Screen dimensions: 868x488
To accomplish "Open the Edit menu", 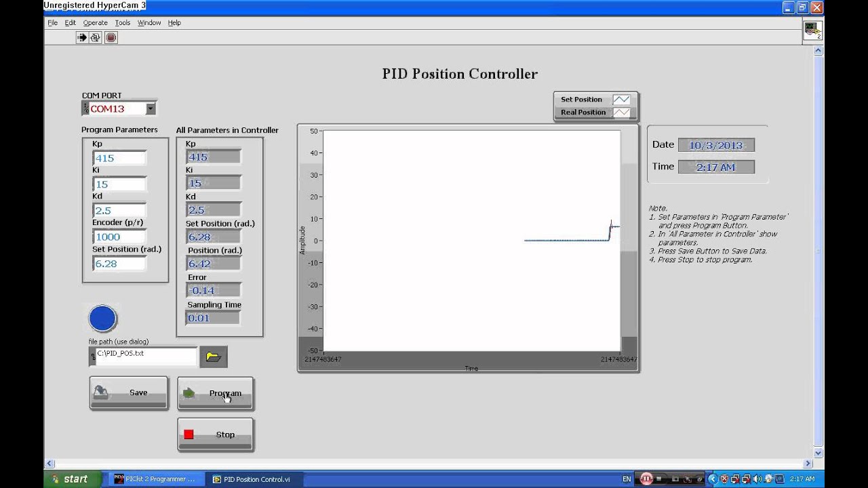I will tap(71, 22).
